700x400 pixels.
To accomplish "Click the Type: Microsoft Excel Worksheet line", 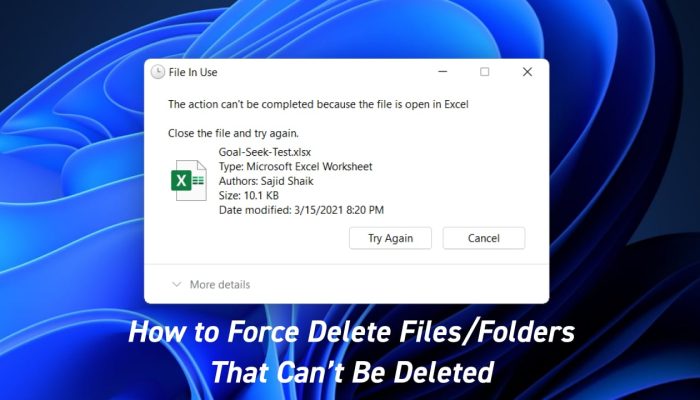I will click(295, 167).
